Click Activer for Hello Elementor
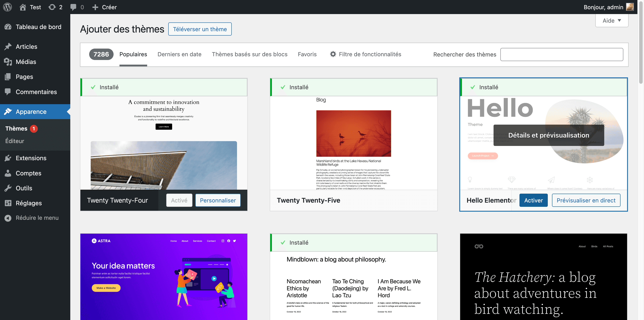 pos(534,200)
